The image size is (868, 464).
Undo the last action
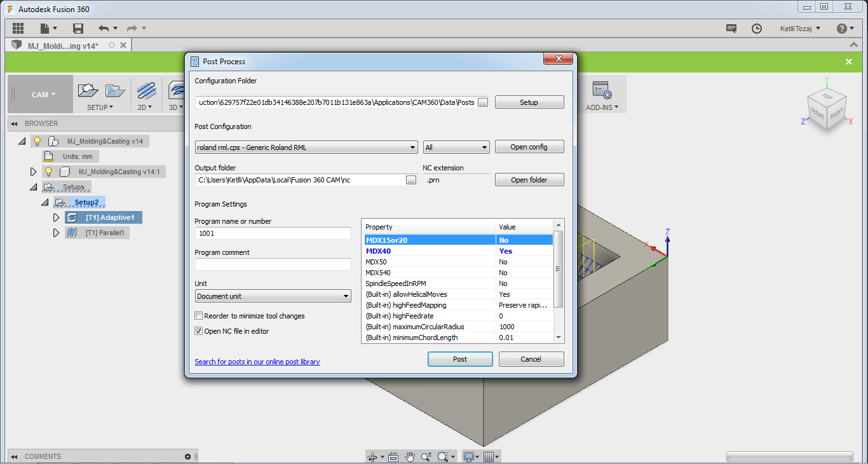[x=104, y=28]
